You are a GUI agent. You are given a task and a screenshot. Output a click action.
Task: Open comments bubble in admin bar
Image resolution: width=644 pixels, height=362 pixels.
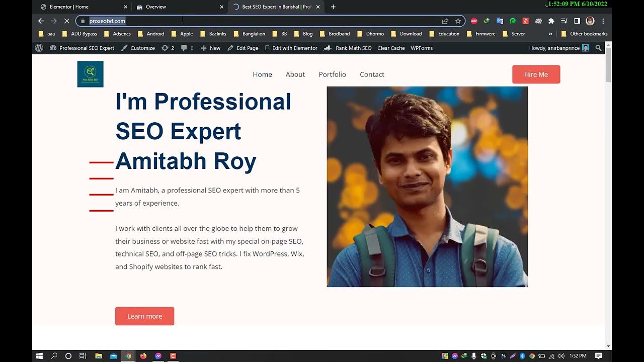[187, 48]
